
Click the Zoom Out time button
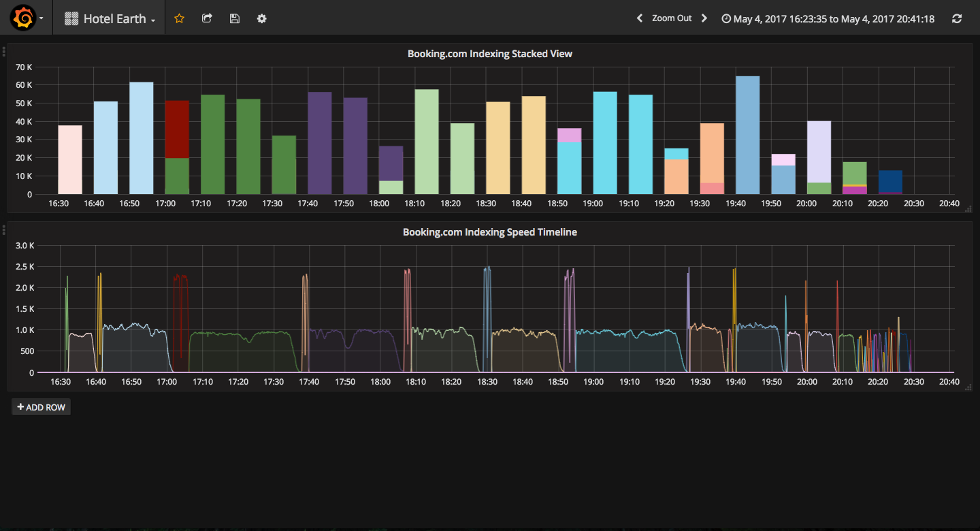[672, 18]
